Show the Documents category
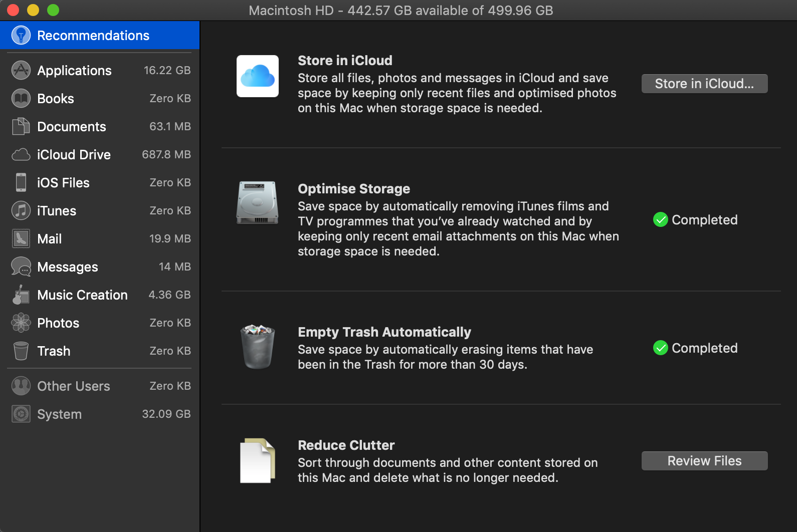 pyautogui.click(x=100, y=126)
